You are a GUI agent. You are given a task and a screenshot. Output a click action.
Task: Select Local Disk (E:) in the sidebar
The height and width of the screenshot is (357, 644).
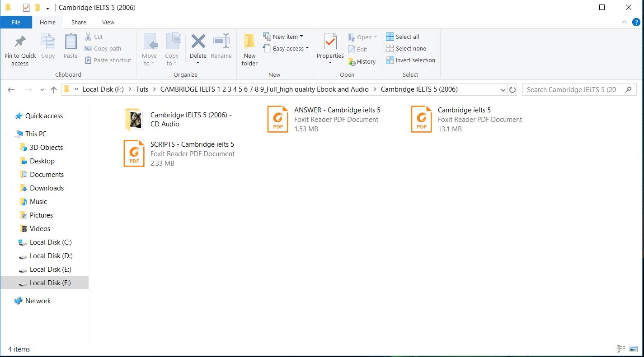pyautogui.click(x=51, y=269)
